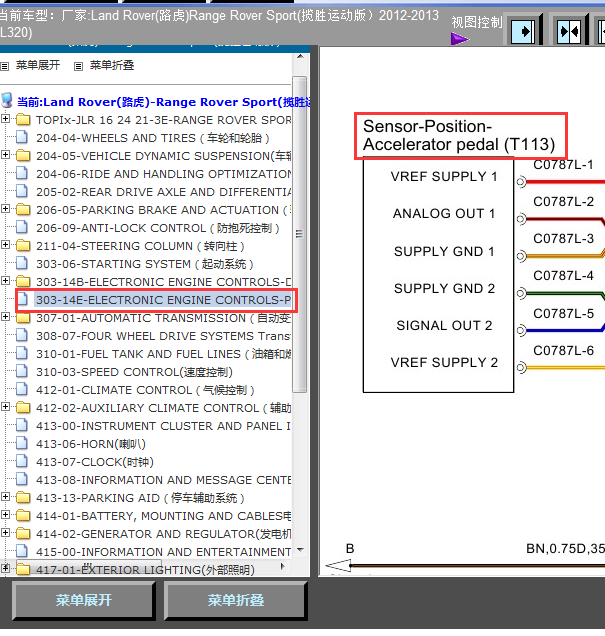Click the 菜单展开 link at top
Image resolution: width=605 pixels, height=636 pixels.
point(38,65)
